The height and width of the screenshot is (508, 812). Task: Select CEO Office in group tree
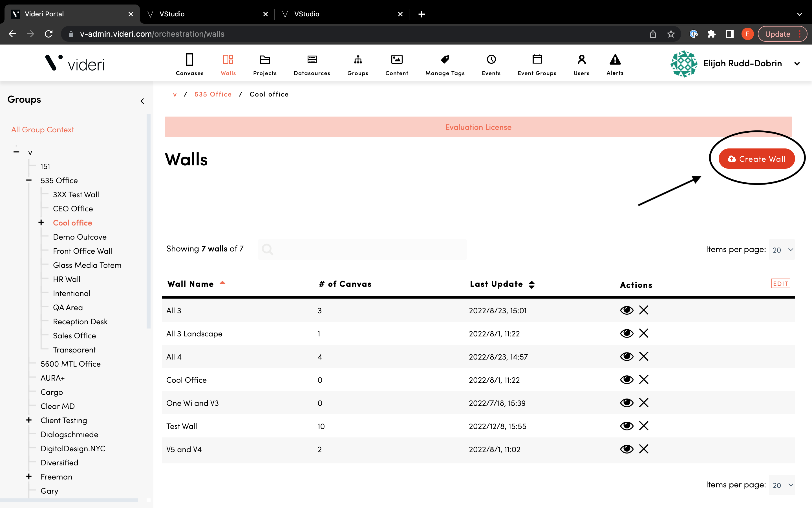coord(73,209)
